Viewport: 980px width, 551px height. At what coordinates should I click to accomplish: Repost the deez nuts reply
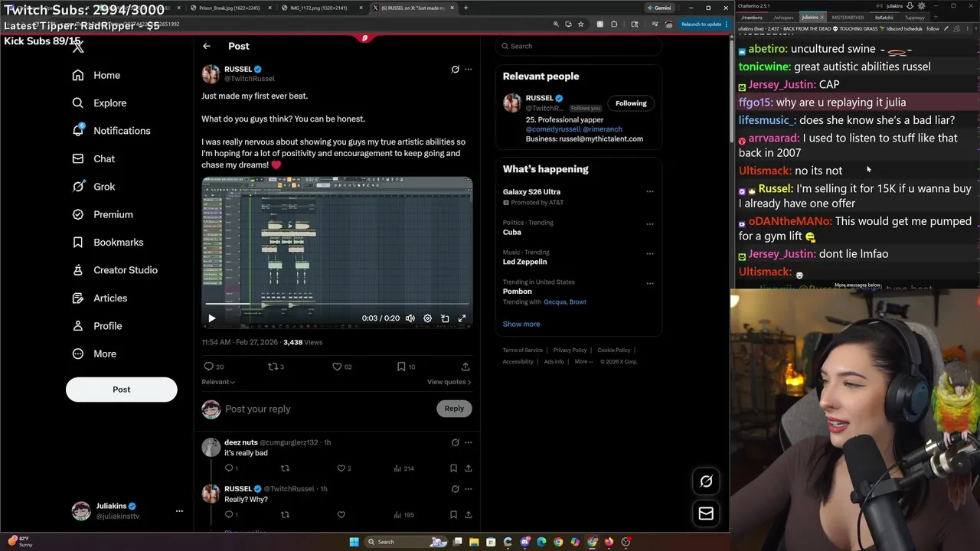tap(285, 468)
